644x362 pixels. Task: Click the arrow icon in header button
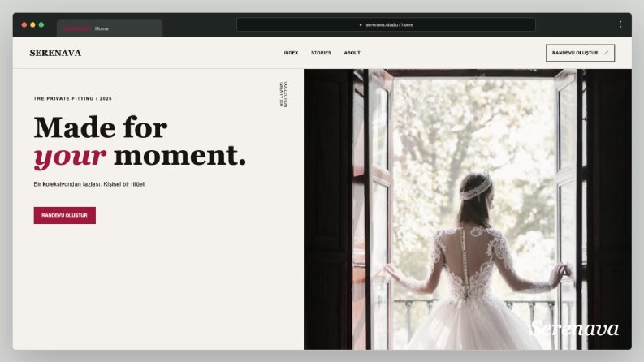click(x=606, y=53)
